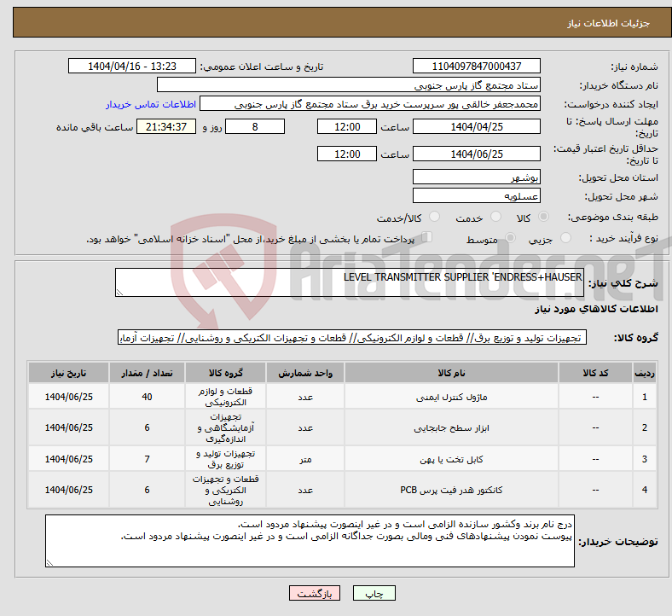Select the کالا radio button

point(543,217)
